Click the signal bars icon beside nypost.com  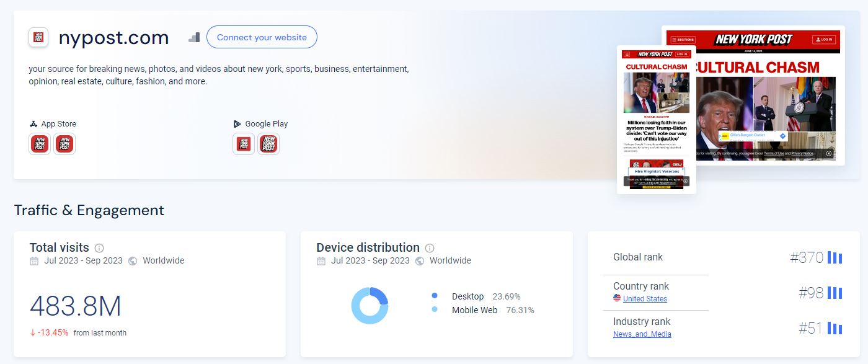click(x=194, y=37)
